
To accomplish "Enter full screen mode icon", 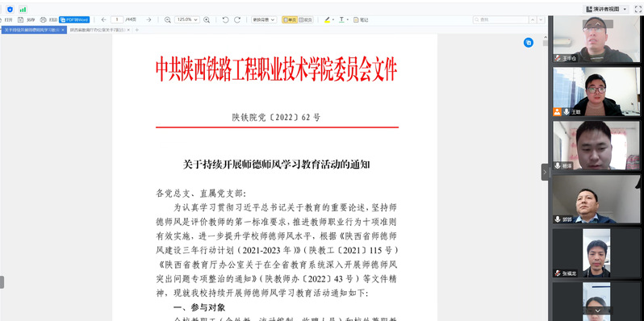I will click(x=638, y=9).
